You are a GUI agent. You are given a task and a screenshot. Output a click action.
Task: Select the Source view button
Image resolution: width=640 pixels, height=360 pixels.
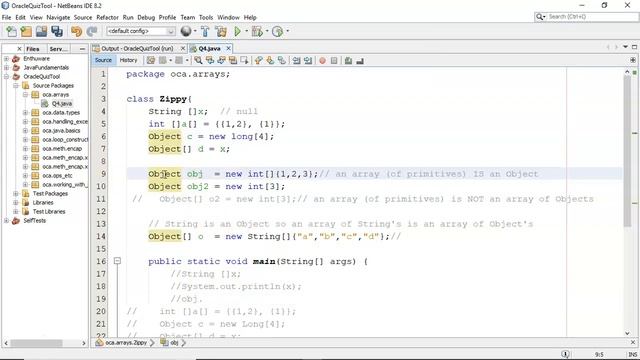coord(103,60)
